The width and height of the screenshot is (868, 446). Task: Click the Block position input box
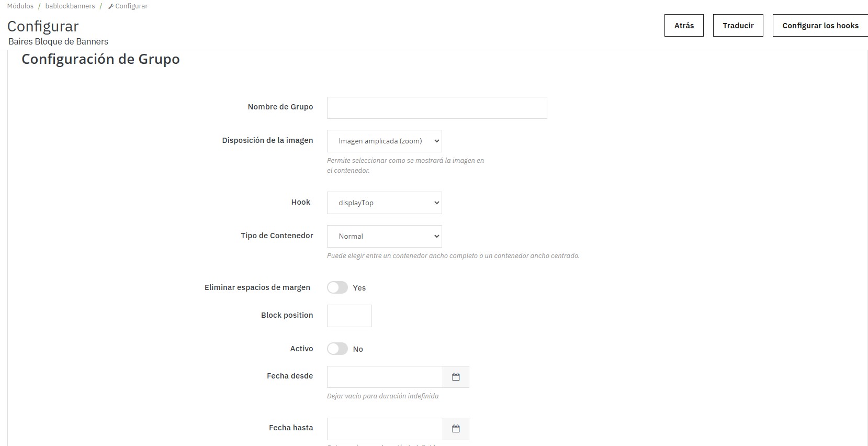(349, 316)
